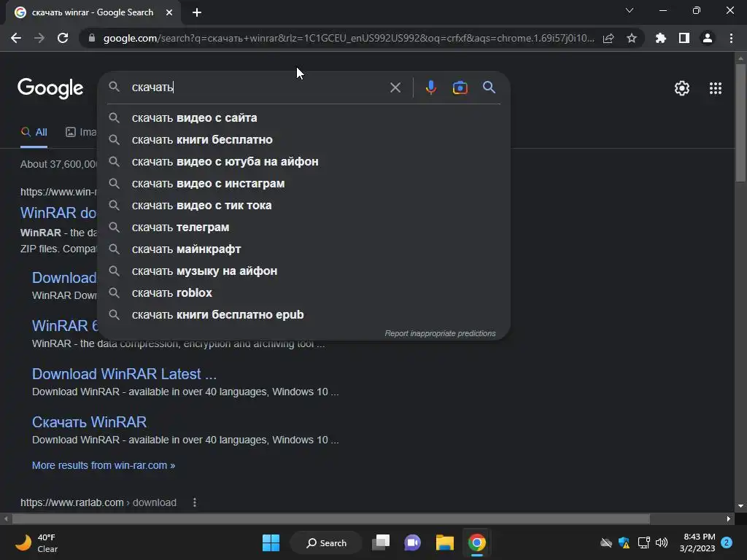This screenshot has width=747, height=560.
Task: Submit search with the blue magnifier icon
Action: pyautogui.click(x=489, y=87)
